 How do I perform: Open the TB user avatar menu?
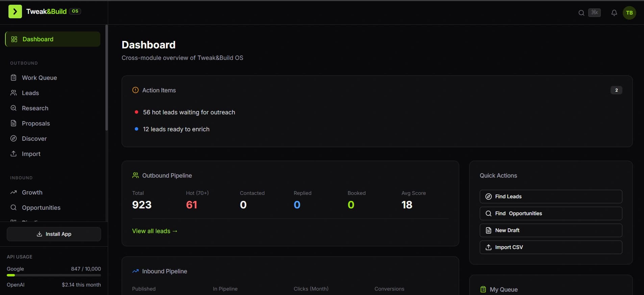629,13
